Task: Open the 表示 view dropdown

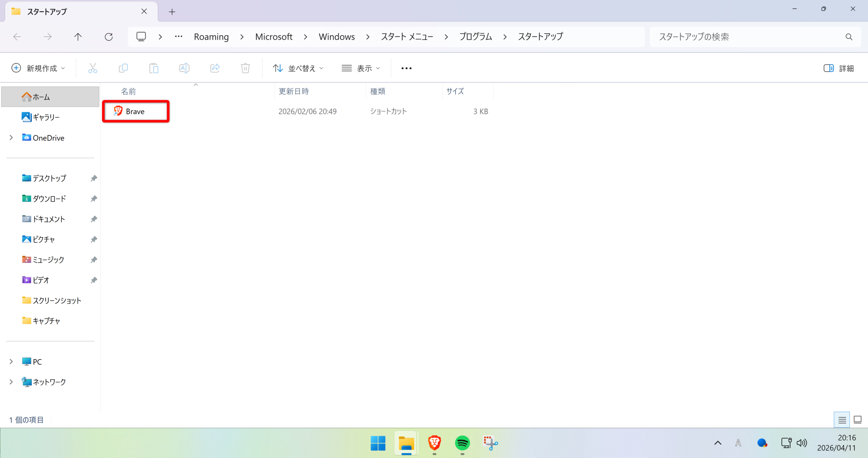Action: click(x=361, y=68)
